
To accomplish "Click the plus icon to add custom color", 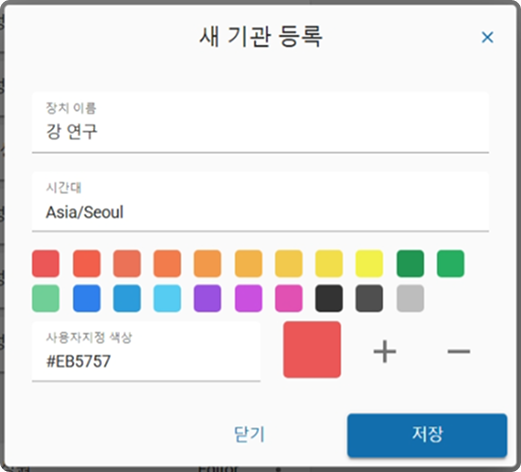I will click(385, 351).
